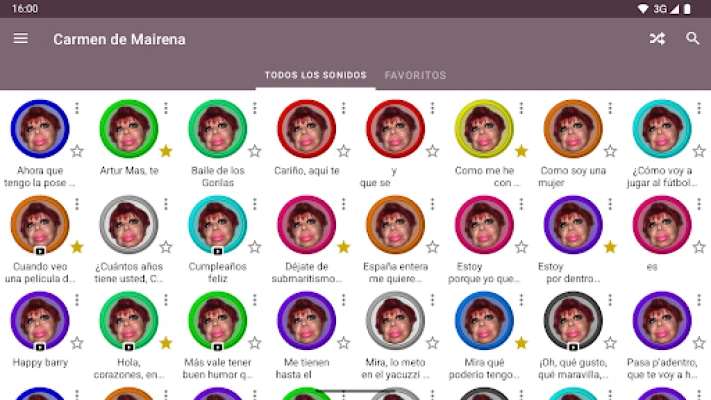This screenshot has height=400, width=711.
Task: Tap the 'Mira qué poderío tengo' label
Action: [x=484, y=368]
